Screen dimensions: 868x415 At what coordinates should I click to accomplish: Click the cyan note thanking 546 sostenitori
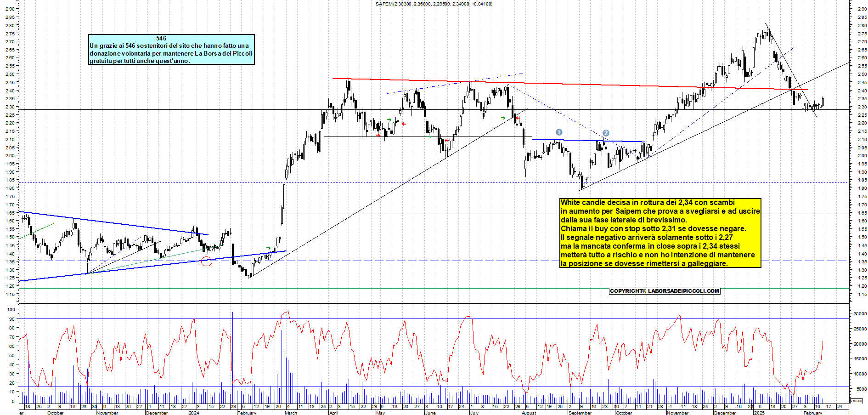click(171, 50)
